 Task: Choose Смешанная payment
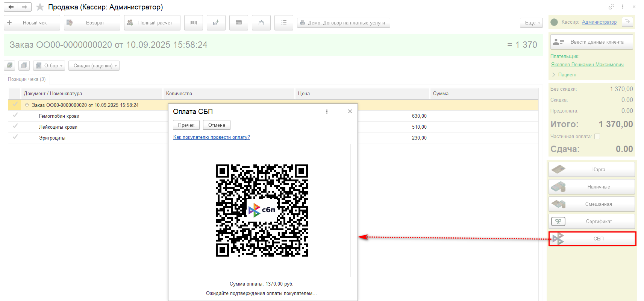coord(592,204)
